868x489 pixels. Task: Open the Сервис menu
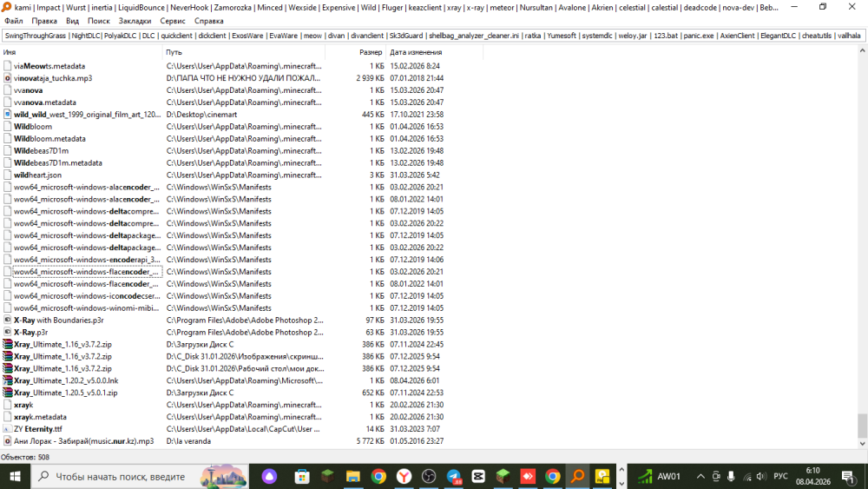(173, 21)
